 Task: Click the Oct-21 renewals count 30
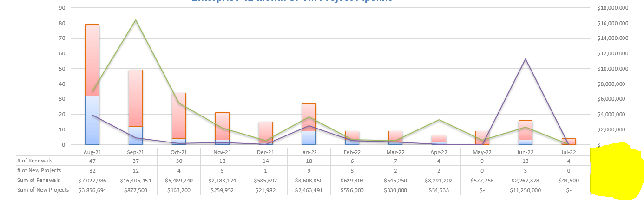tap(179, 161)
